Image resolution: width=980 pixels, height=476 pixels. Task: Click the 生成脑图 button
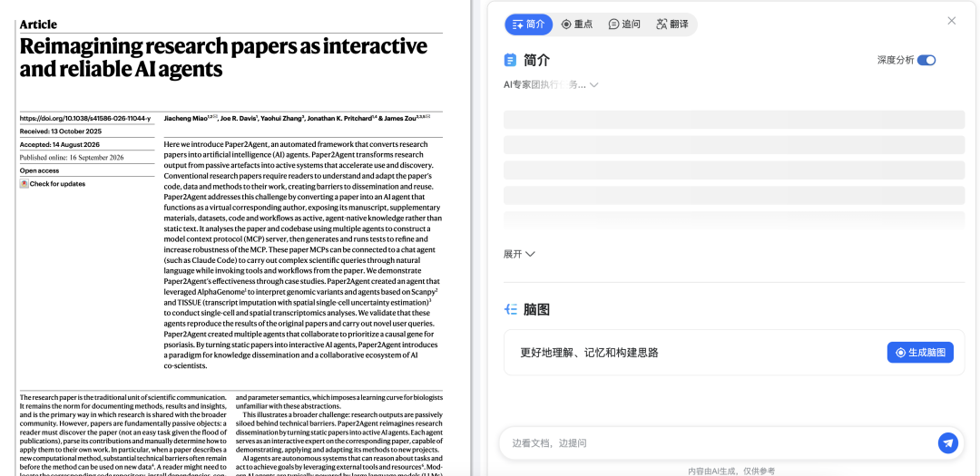[920, 353]
